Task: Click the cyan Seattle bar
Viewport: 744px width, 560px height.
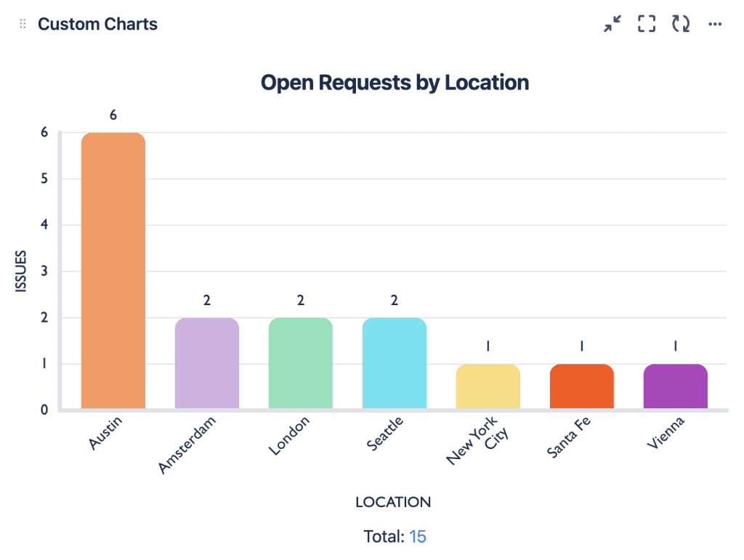Action: [395, 363]
